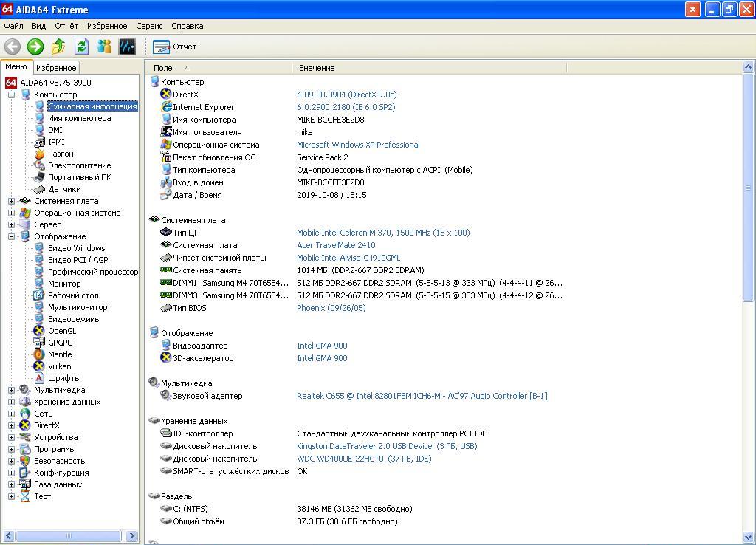
Task: Expand the Хранение данных tree node
Action: (x=11, y=402)
